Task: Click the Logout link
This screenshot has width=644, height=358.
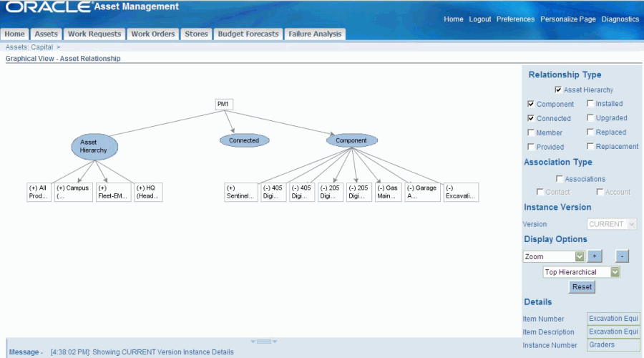Action: coord(480,19)
